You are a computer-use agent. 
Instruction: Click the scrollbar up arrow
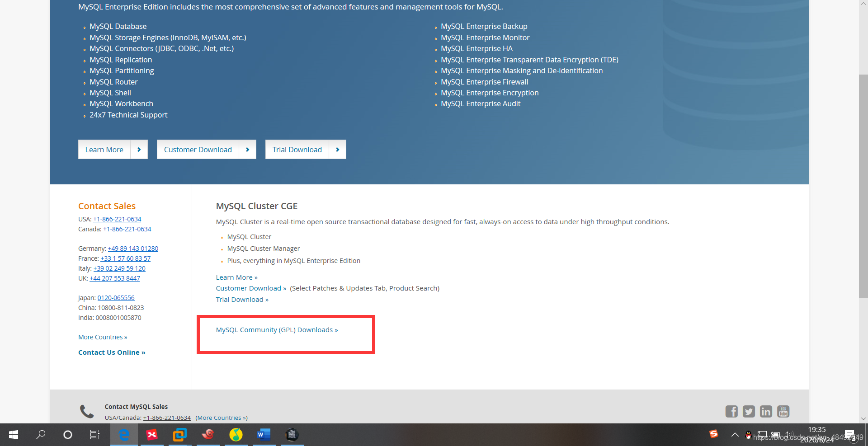(x=863, y=4)
